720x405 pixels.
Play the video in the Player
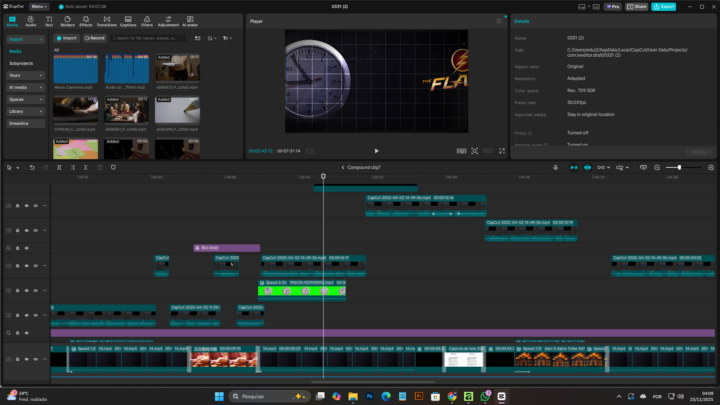[376, 151]
